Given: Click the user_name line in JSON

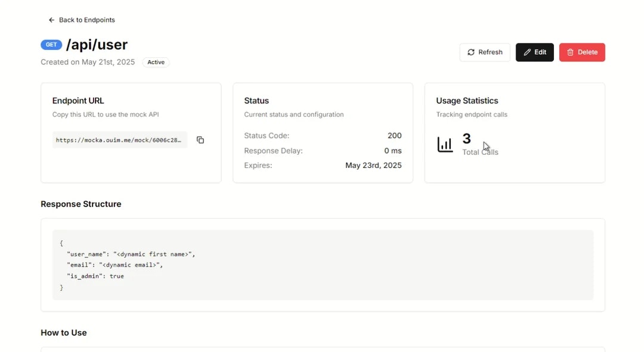Looking at the screenshot, I should [131, 254].
